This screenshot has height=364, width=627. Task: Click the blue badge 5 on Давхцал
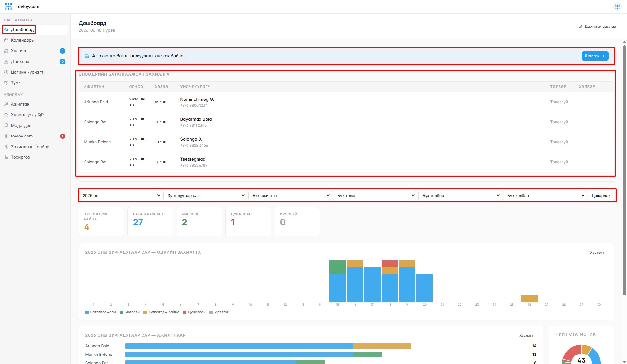point(62,62)
